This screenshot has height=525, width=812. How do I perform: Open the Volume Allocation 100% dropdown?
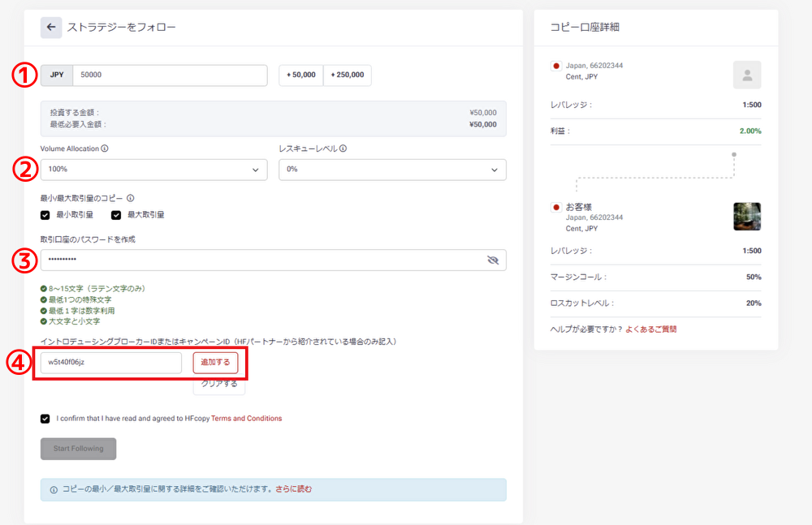click(153, 170)
